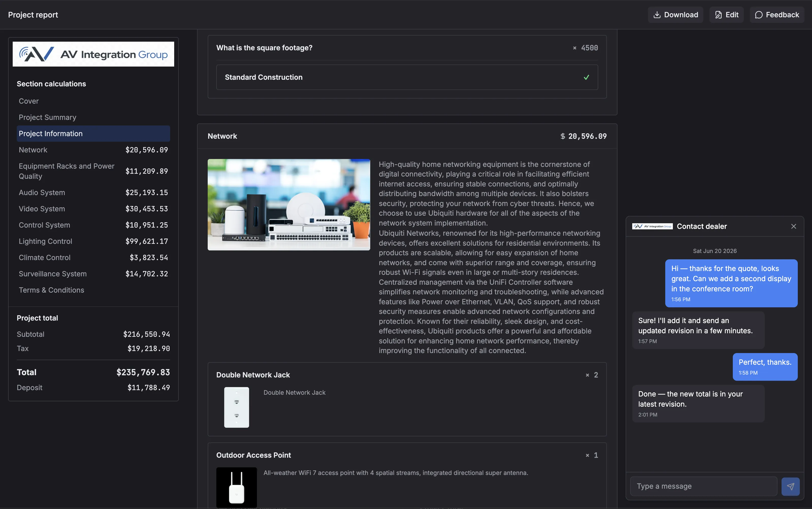
Task: Click the Double Network Jack heading
Action: (253, 375)
